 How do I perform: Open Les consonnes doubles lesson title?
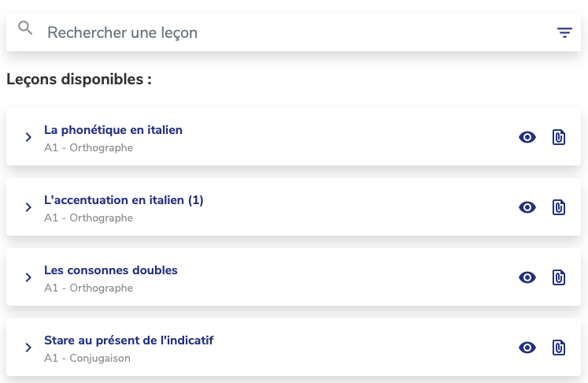point(111,270)
